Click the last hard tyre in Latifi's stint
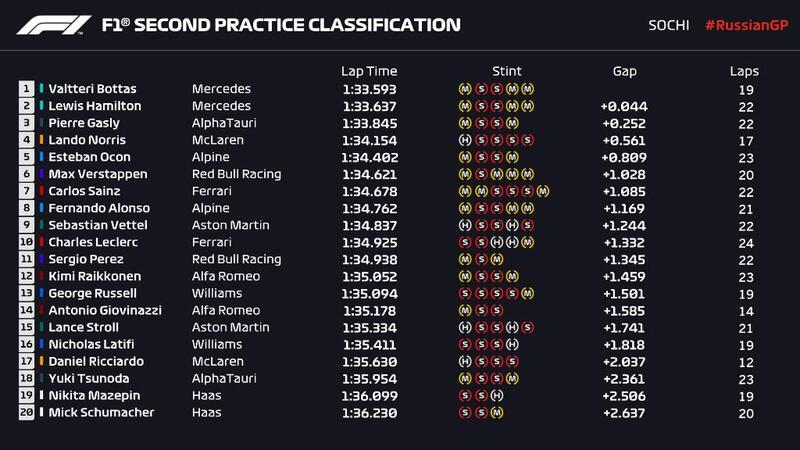 (511, 344)
